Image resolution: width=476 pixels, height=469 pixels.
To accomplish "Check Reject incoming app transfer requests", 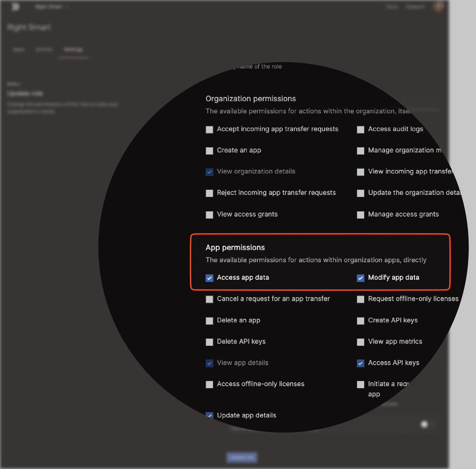I will [x=209, y=193].
